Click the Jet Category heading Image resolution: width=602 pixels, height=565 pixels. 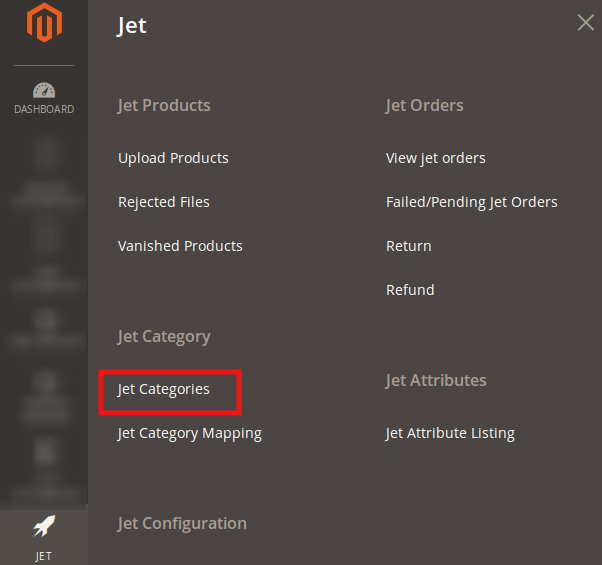[164, 337]
